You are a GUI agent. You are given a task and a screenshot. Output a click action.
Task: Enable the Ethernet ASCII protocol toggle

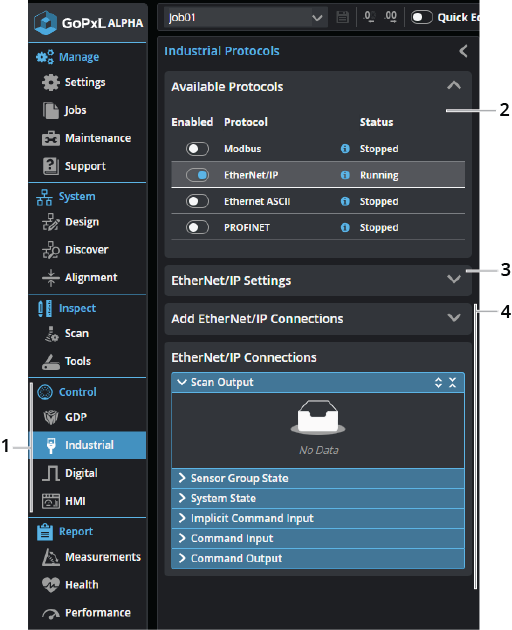197,201
